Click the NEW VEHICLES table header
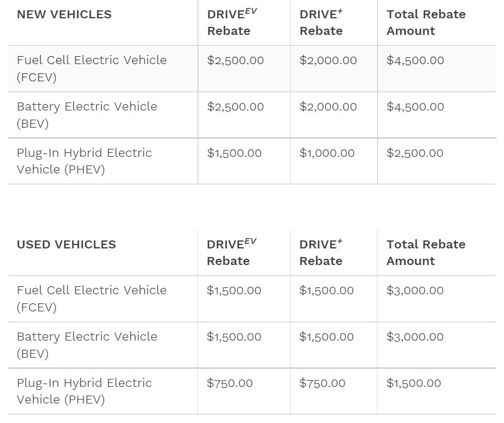 pos(64,14)
